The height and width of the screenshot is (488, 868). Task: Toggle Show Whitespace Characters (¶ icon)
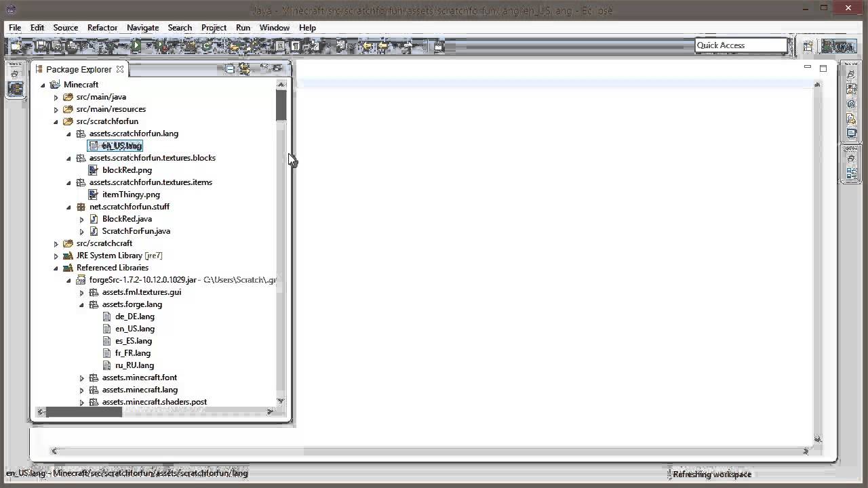click(x=296, y=46)
